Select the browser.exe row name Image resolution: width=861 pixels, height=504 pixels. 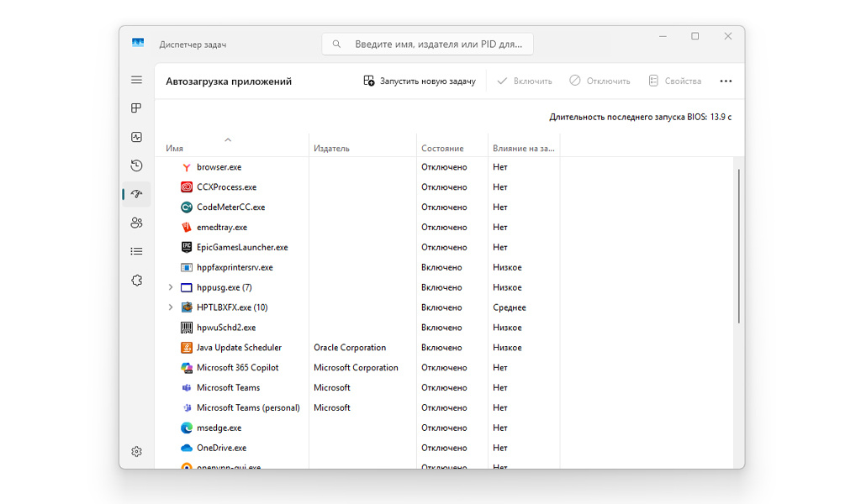[x=219, y=167]
